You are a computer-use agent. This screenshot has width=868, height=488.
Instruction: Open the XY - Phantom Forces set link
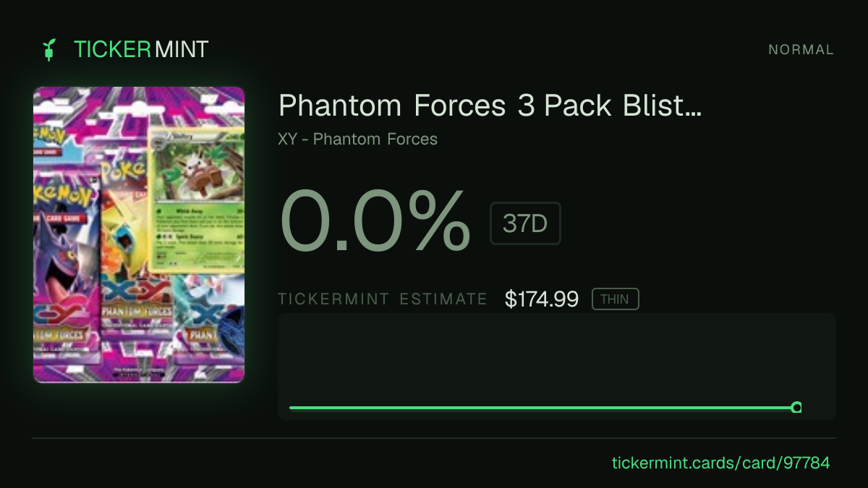tap(358, 139)
